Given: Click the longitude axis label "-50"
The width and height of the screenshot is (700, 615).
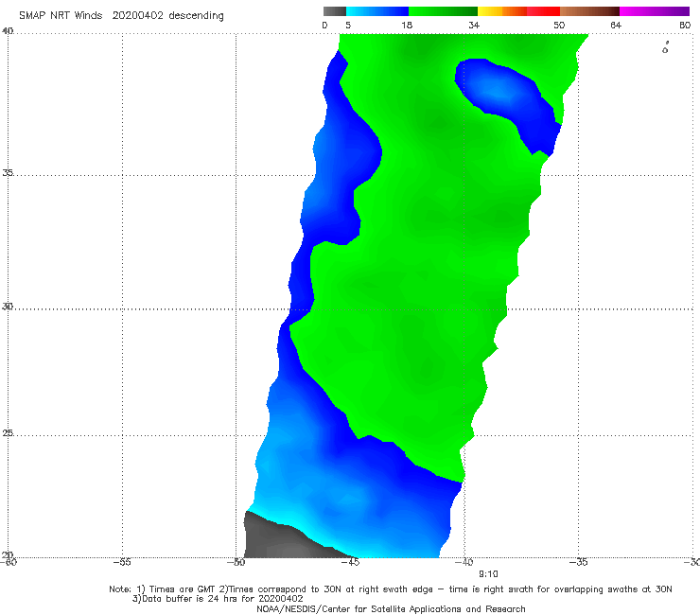Looking at the screenshot, I should coord(236,562).
